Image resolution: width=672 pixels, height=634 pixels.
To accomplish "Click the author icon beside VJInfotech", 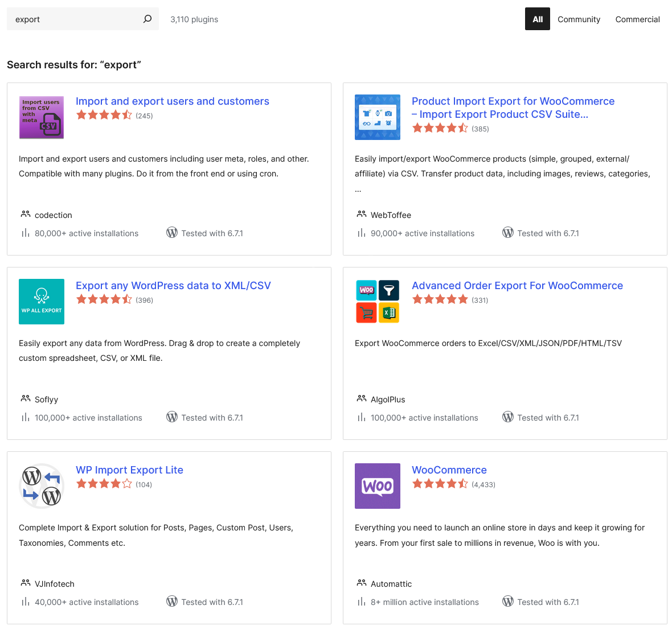I will click(x=26, y=583).
